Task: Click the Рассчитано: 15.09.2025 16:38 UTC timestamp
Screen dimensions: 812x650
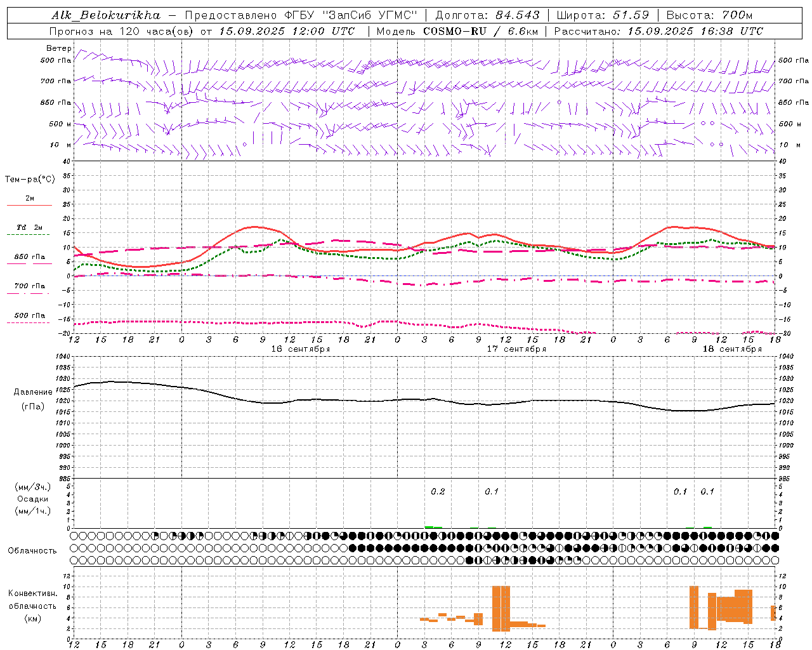Action: [x=658, y=31]
